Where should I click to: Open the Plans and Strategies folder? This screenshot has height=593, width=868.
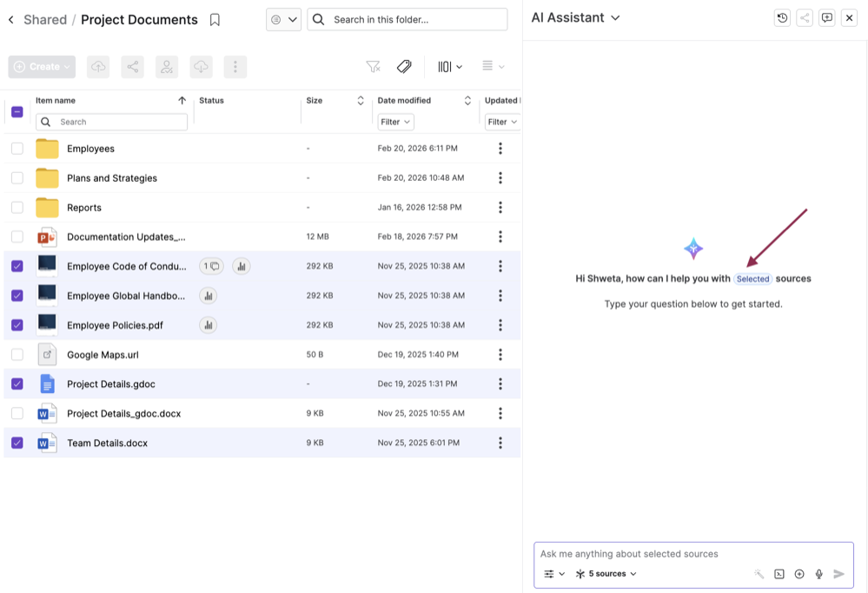(x=112, y=178)
